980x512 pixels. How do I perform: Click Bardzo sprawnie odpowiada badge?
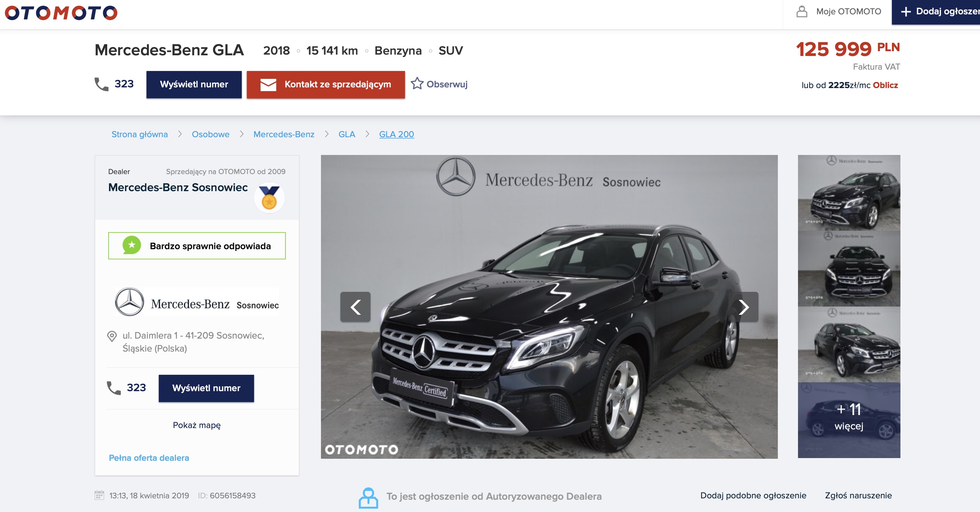tap(197, 246)
